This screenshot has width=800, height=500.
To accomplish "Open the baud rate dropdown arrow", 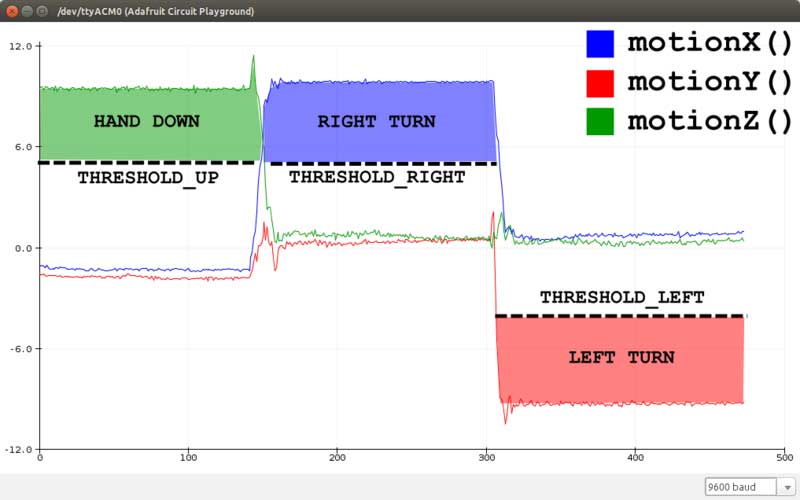I will coord(784,487).
